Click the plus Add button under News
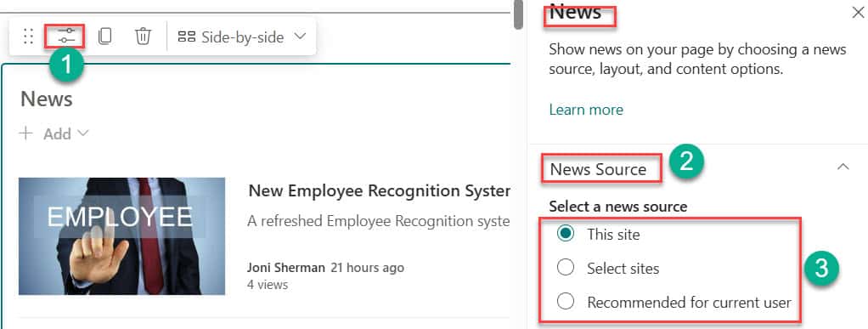 pyautogui.click(x=54, y=133)
